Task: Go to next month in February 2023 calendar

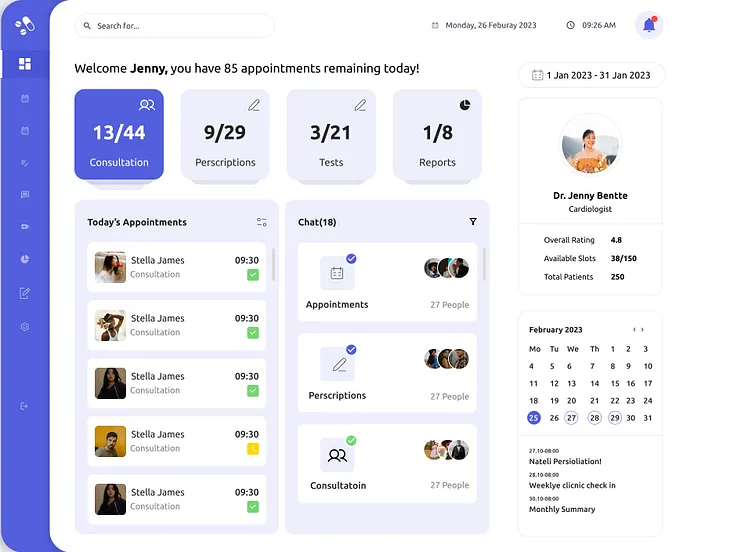Action: (643, 329)
